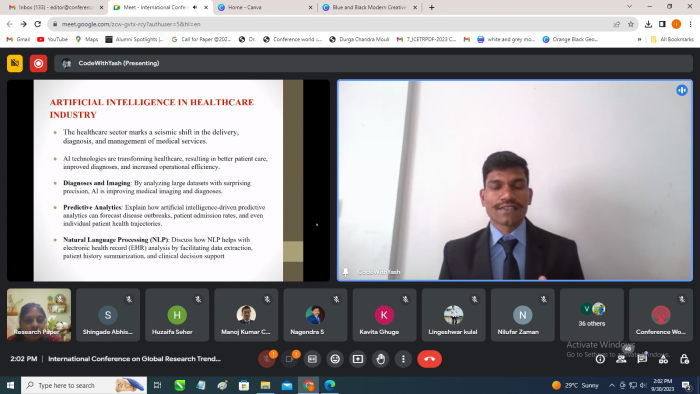Show the participants people panel
Viewport: 700px width, 394px height.
click(621, 359)
